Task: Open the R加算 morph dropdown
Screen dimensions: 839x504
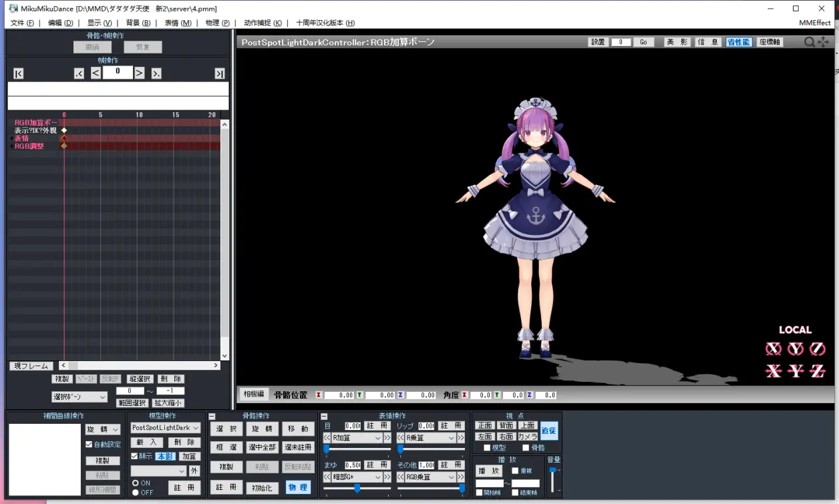Action: 357,438
